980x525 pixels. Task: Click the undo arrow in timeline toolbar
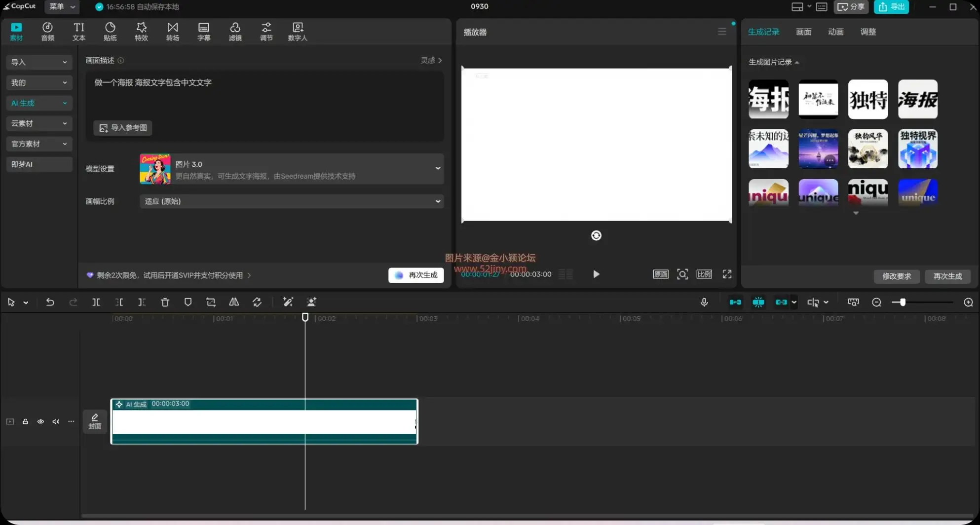(x=50, y=302)
